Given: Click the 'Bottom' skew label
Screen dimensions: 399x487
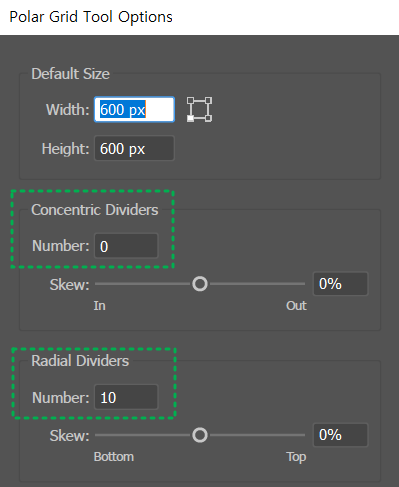Looking at the screenshot, I should click(x=114, y=456).
